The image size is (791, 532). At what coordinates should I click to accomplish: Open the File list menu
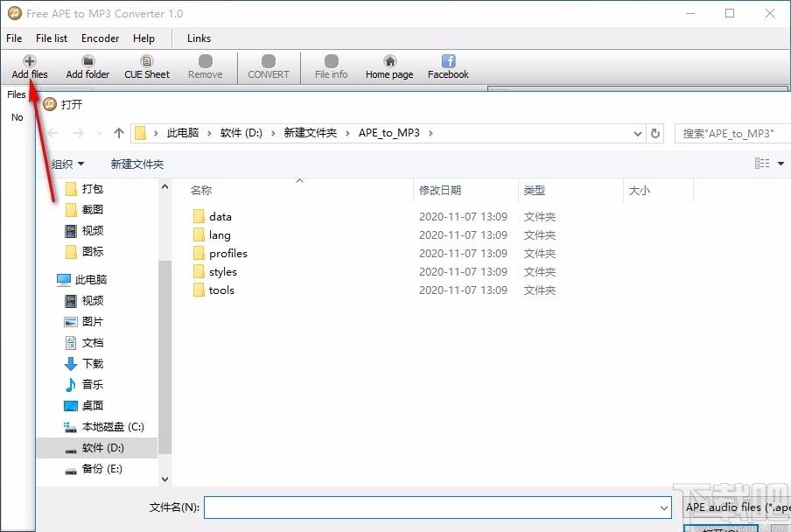(x=52, y=38)
